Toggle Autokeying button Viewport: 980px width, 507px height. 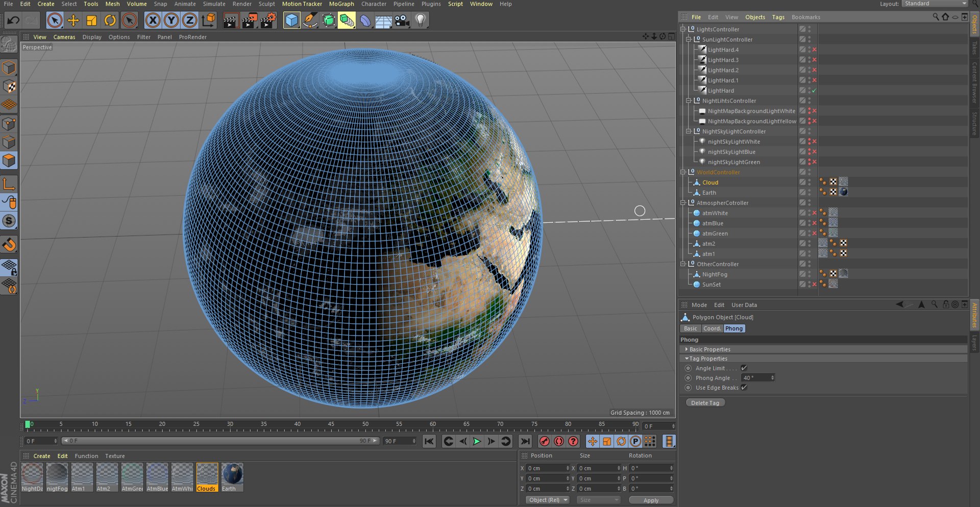click(x=559, y=442)
